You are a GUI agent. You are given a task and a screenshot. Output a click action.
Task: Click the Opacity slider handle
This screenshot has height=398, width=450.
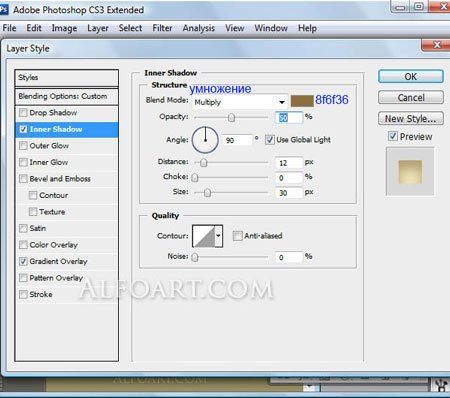point(231,118)
